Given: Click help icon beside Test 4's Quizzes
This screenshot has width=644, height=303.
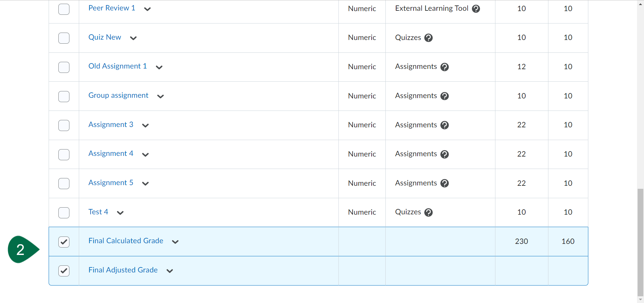Looking at the screenshot, I should 428,213.
